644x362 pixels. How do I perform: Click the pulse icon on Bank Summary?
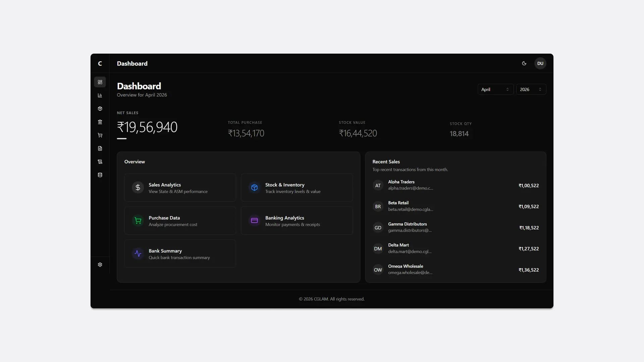click(138, 254)
